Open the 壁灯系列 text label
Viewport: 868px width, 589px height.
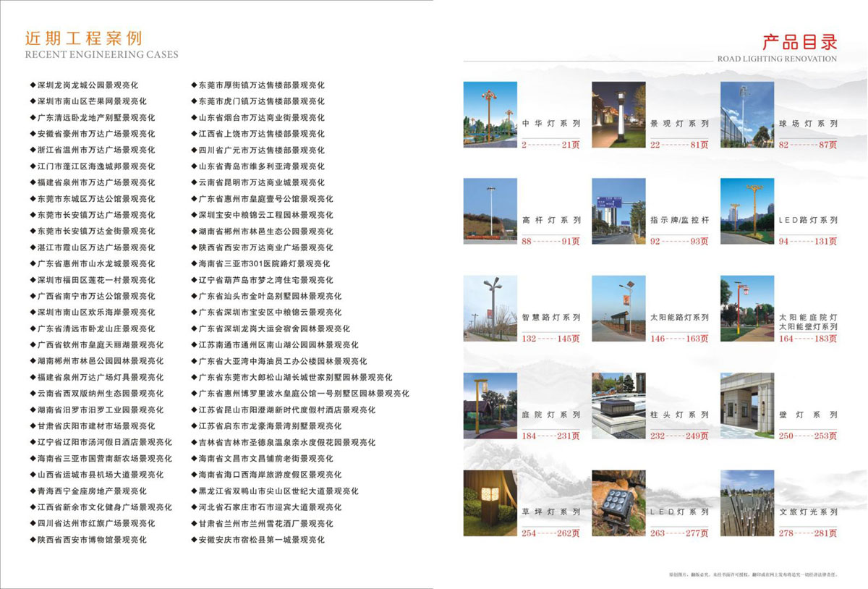click(808, 415)
